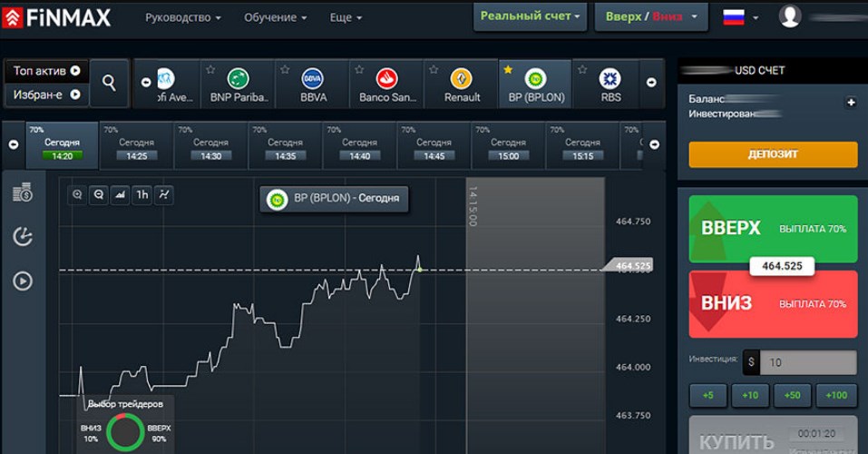Toggle favorite star on Renault asset
Image resolution: width=868 pixels, height=454 pixels.
click(434, 69)
